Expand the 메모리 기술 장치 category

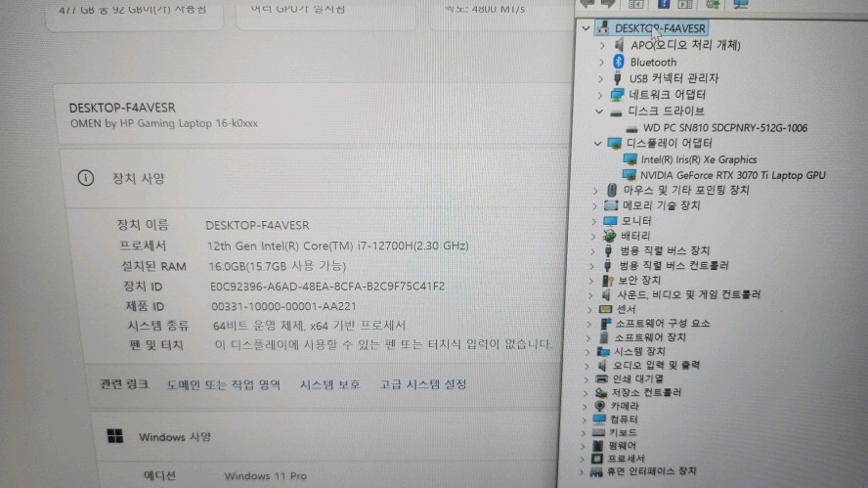[594, 206]
